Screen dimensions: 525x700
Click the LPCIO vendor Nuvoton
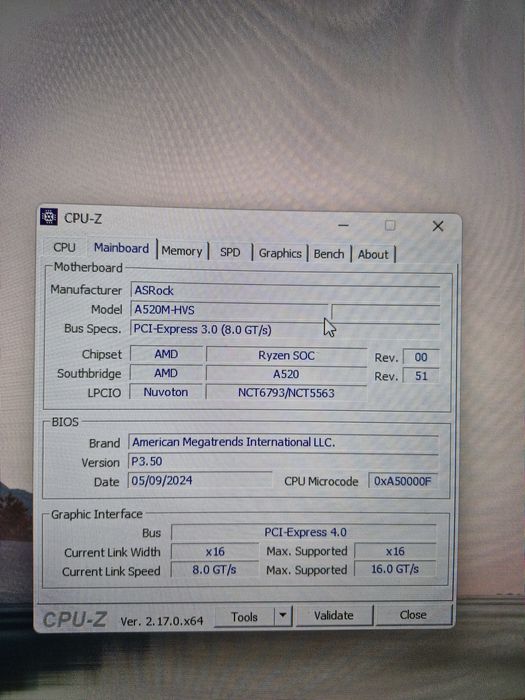[166, 392]
